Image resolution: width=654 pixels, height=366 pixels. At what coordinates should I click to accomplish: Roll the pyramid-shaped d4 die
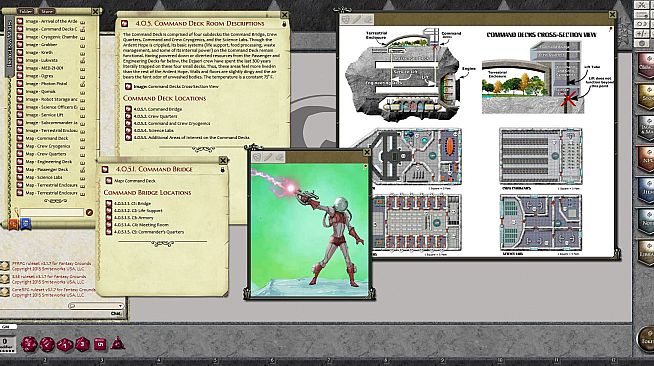118,343
